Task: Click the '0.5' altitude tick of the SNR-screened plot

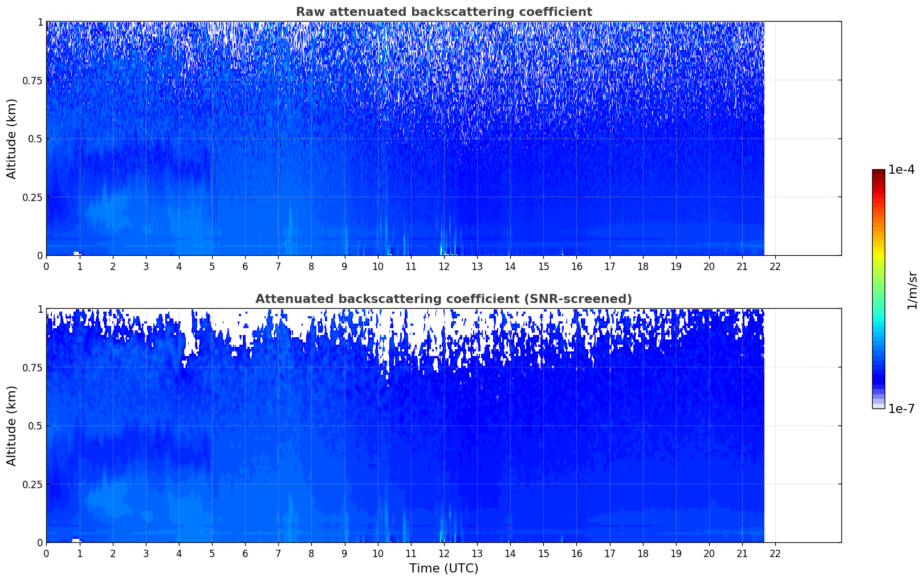Action: pyautogui.click(x=35, y=425)
